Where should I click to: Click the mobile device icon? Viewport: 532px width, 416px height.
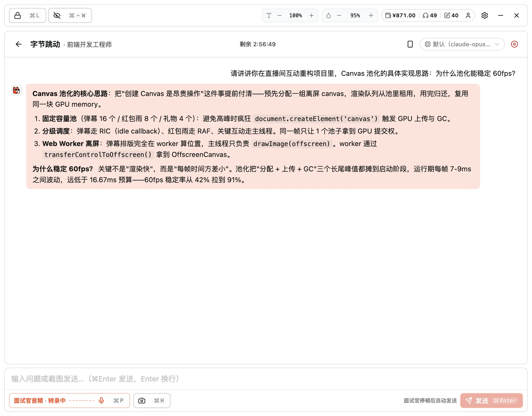[x=410, y=44]
